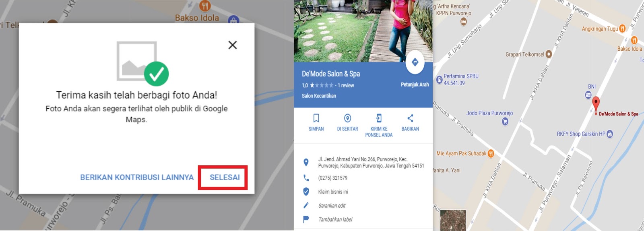Click the Wanita A. Yani map label

[447, 170]
